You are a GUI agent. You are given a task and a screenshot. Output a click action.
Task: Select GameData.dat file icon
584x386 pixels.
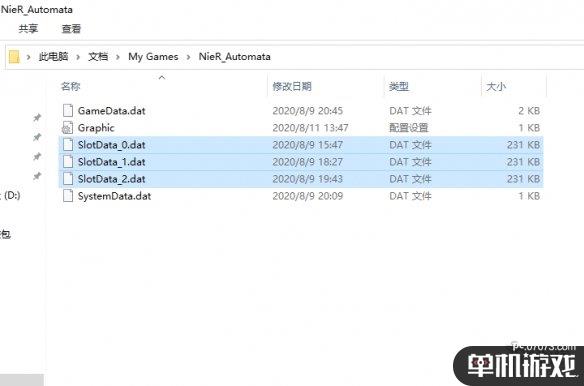pos(68,111)
